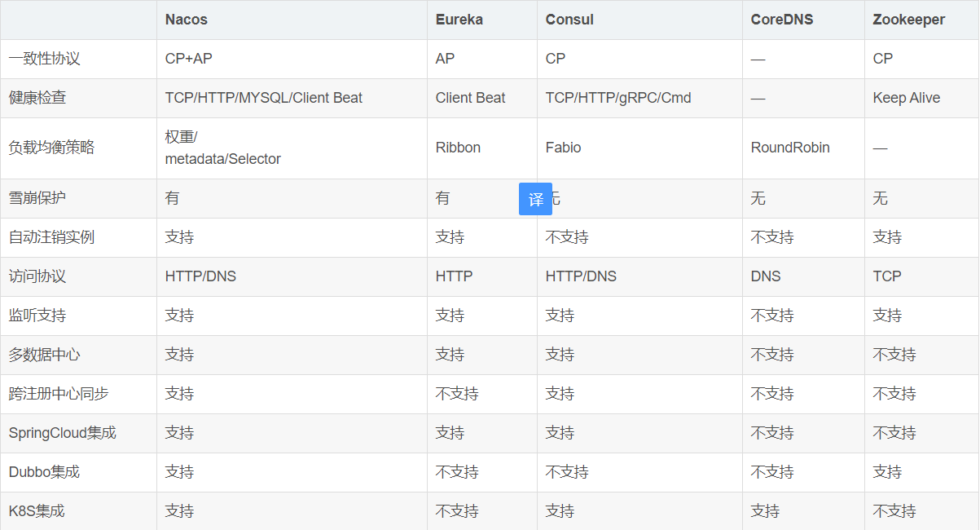Select the Eureka column header
This screenshot has width=980, height=530.
point(459,20)
